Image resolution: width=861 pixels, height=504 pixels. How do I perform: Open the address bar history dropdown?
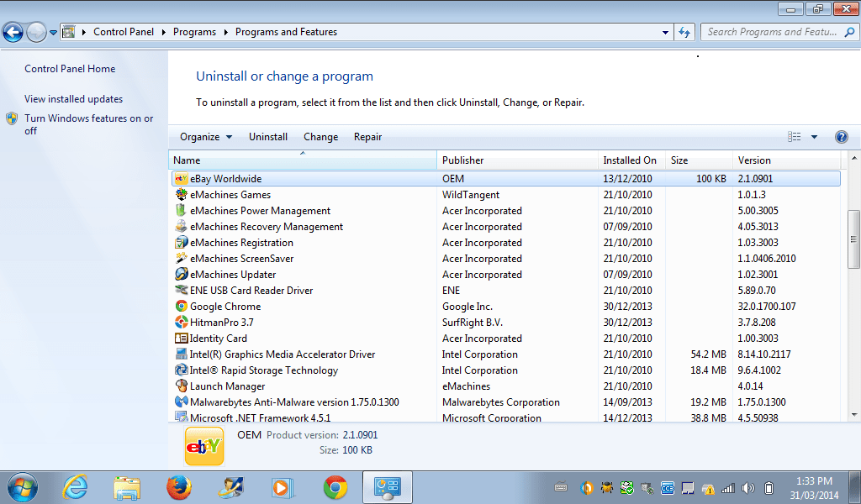[665, 33]
